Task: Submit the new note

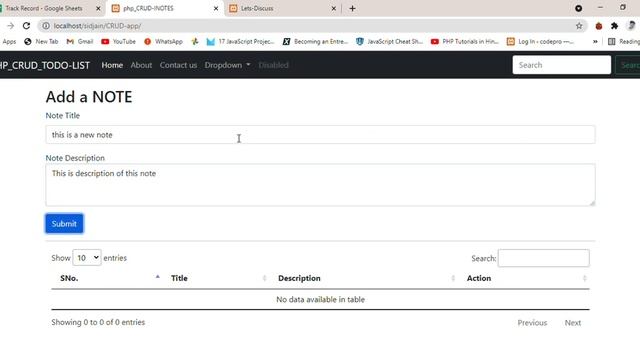Action: [x=64, y=224]
